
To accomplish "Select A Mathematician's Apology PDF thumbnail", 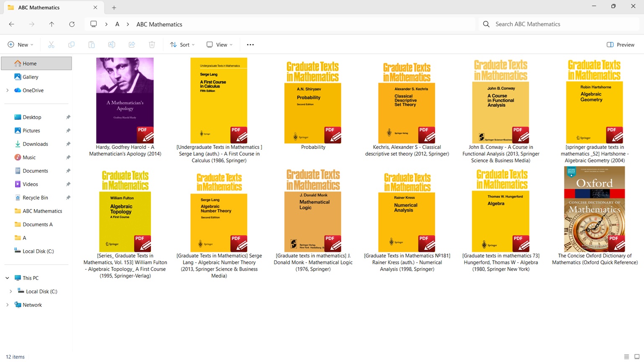I will click(x=125, y=101).
